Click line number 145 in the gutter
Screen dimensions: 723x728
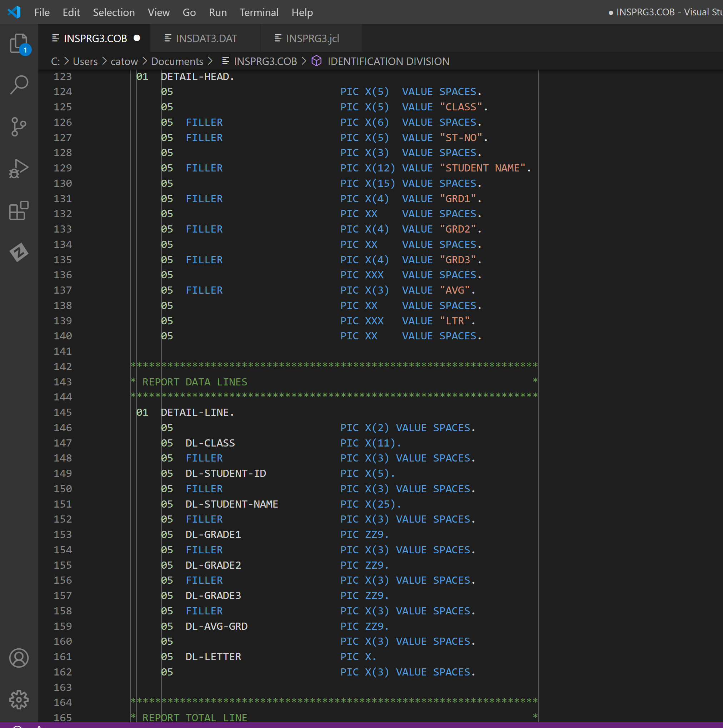[x=63, y=412]
